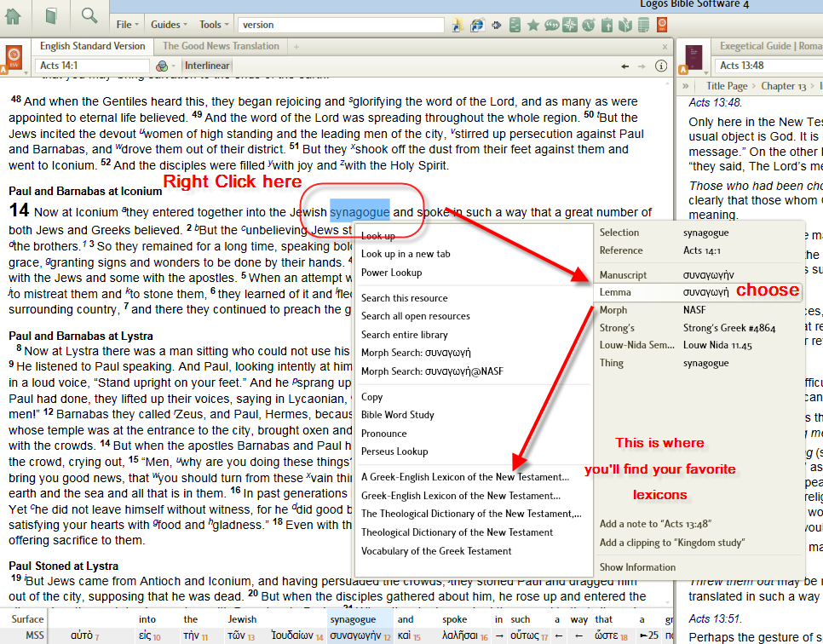Click the Acts 13:48 reference box
823x644 pixels.
(768, 66)
